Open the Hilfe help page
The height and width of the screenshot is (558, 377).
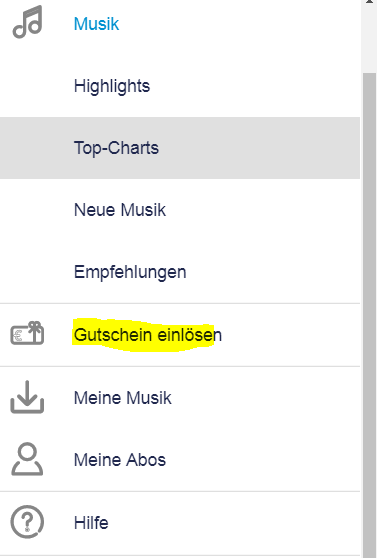91,523
